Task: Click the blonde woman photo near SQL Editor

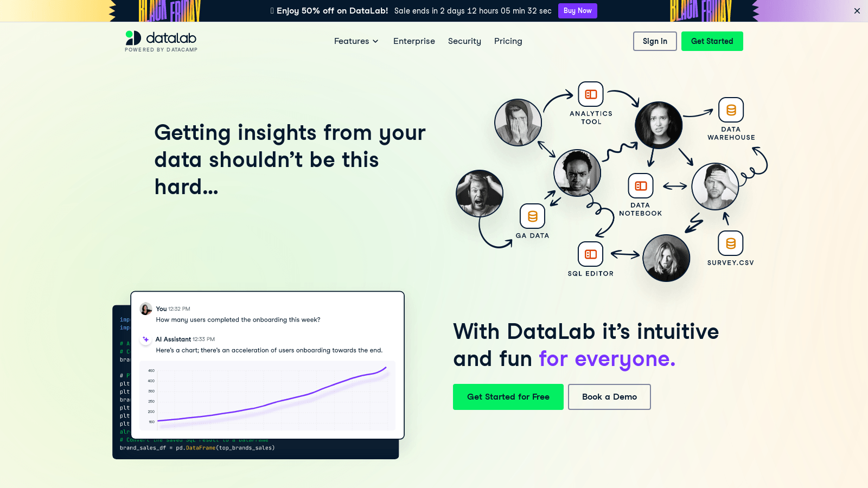Action: [666, 258]
